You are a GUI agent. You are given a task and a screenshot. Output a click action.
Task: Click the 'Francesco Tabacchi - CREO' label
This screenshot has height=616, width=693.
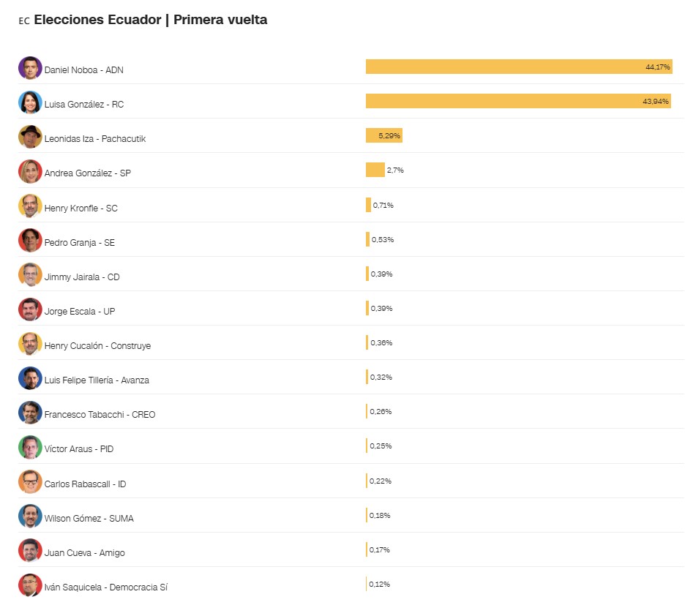100,414
